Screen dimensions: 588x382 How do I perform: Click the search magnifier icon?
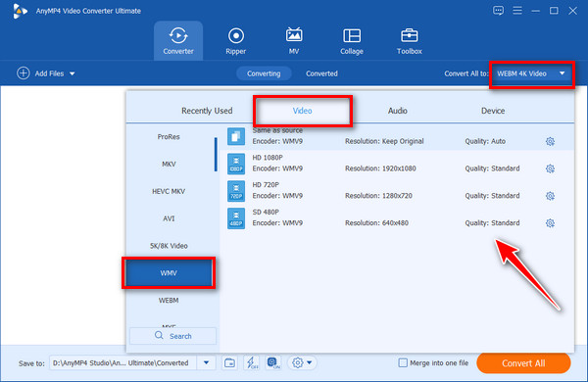tap(159, 335)
